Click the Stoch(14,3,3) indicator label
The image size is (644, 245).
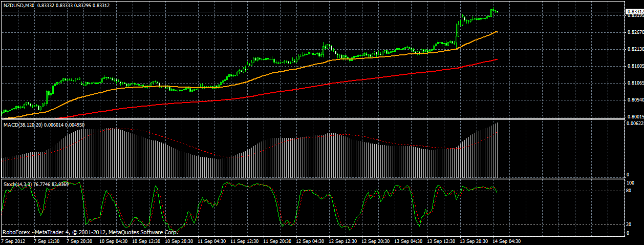click(x=18, y=183)
